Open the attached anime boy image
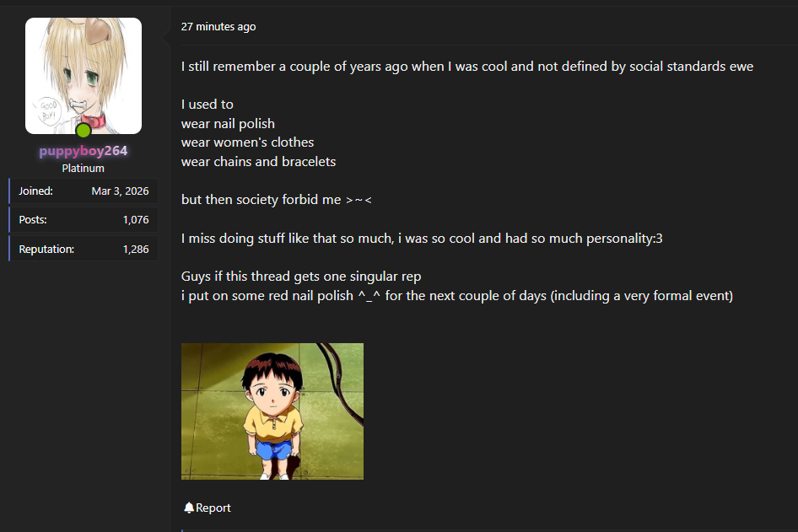This screenshot has width=798, height=532. click(x=272, y=411)
